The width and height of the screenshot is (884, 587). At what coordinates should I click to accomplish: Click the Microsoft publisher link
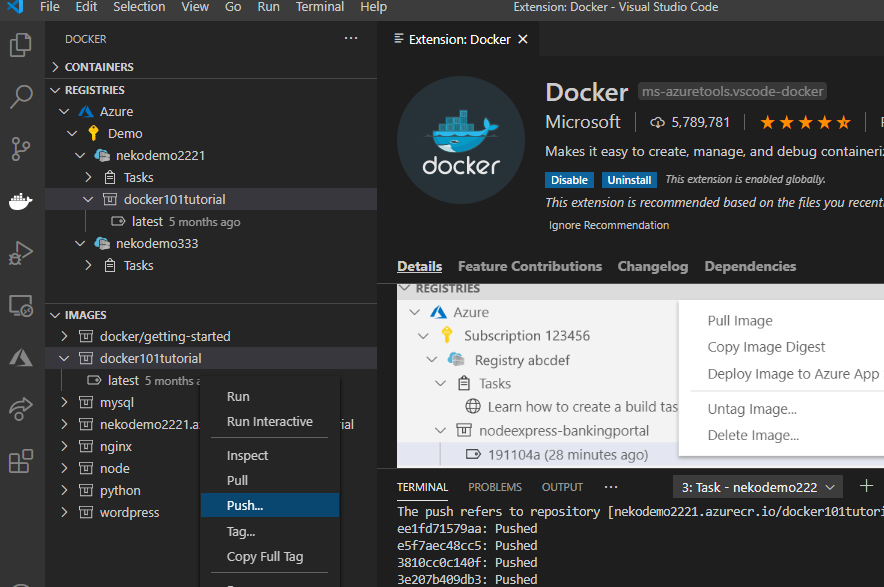coord(582,122)
